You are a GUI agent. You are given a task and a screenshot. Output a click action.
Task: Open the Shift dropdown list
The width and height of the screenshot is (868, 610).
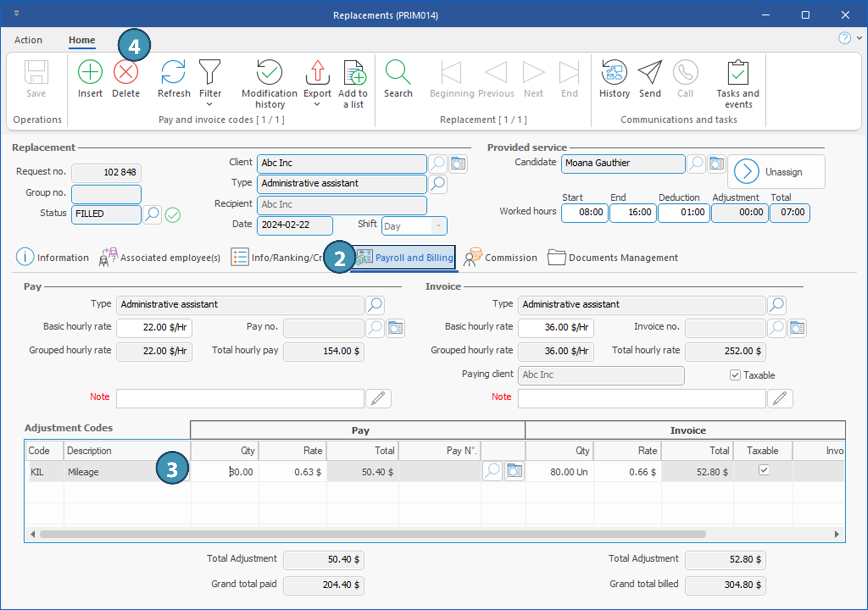tap(438, 226)
